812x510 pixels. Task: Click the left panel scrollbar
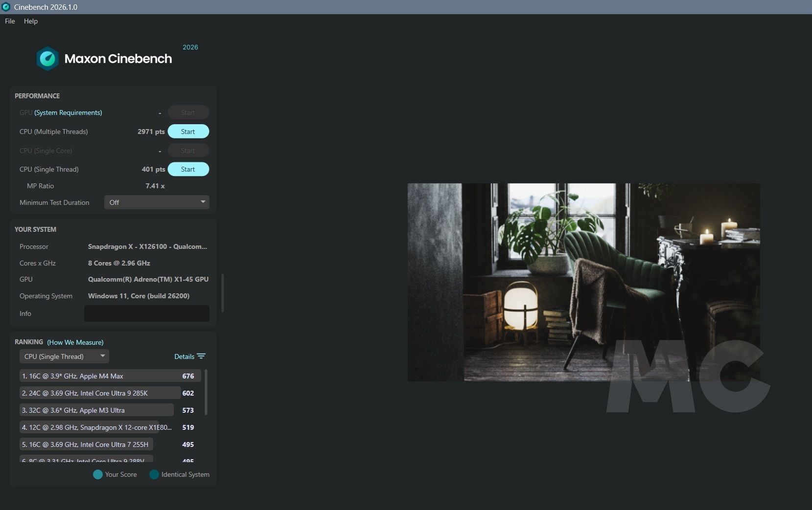point(223,292)
